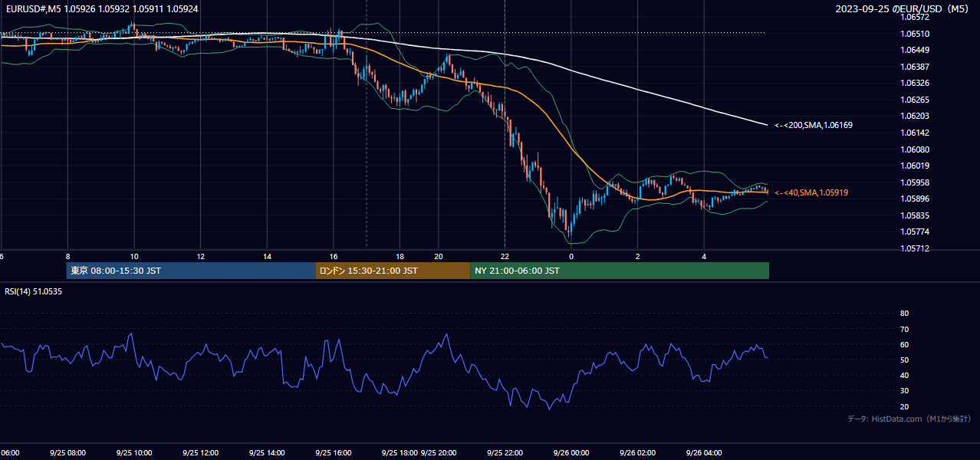Click bottom time label 9/25 10:00

coord(134,452)
